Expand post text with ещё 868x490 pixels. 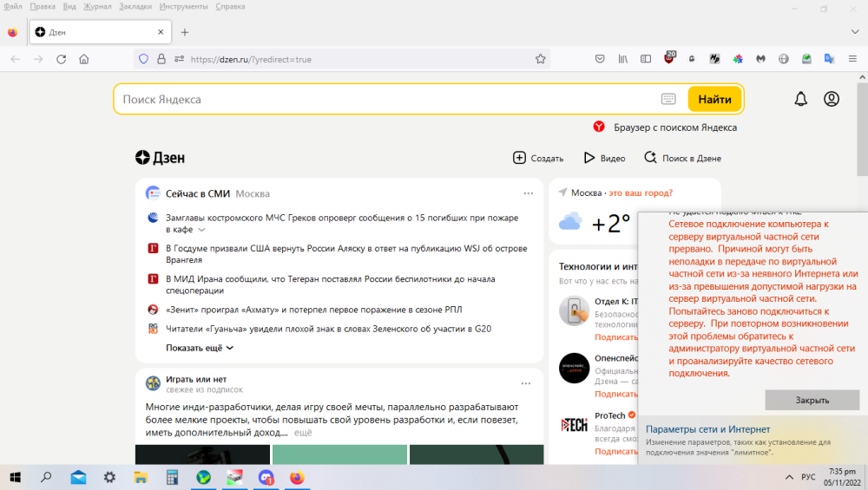pos(303,433)
